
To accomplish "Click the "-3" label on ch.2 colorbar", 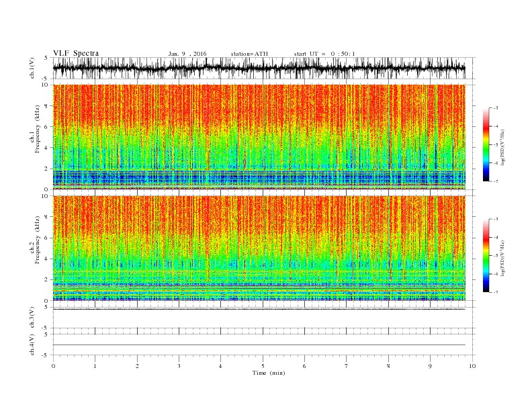I will point(495,219).
